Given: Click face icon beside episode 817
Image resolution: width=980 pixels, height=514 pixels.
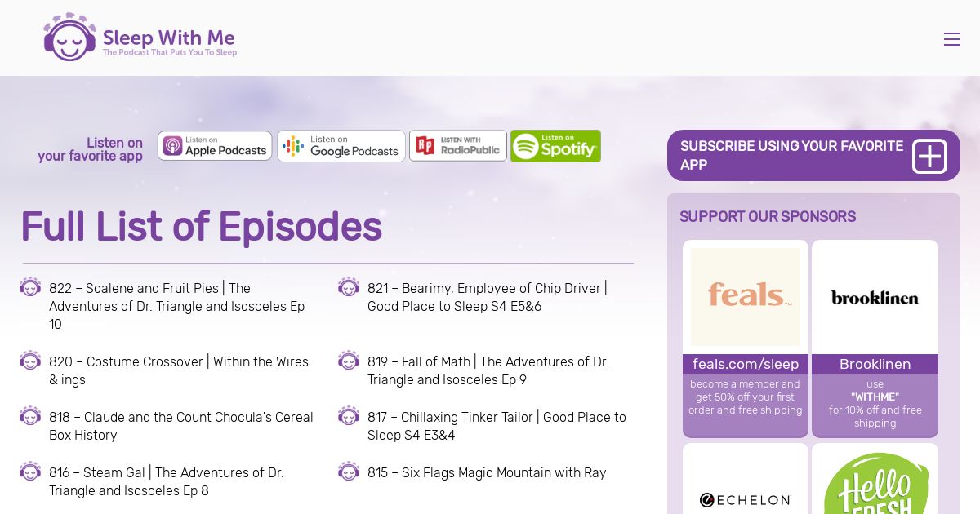Looking at the screenshot, I should [x=349, y=416].
